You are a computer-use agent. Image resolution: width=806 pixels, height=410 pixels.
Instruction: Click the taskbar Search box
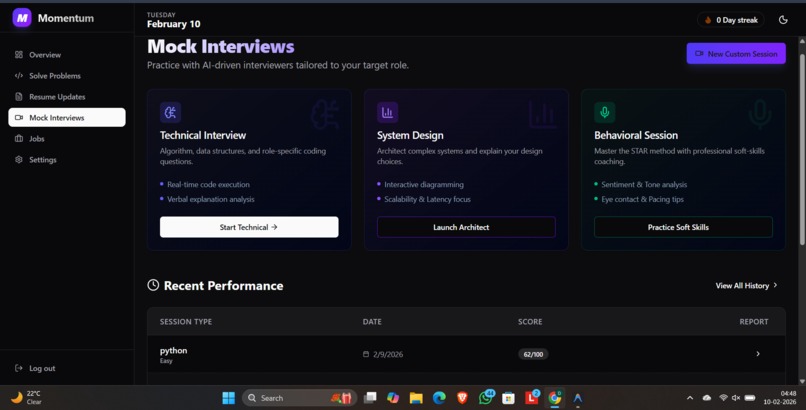coord(299,398)
